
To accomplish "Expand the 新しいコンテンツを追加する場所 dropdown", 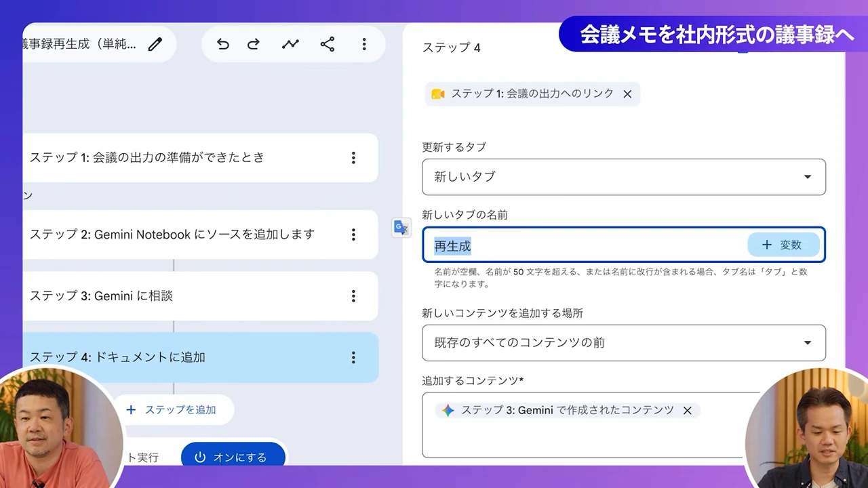I will tap(624, 343).
